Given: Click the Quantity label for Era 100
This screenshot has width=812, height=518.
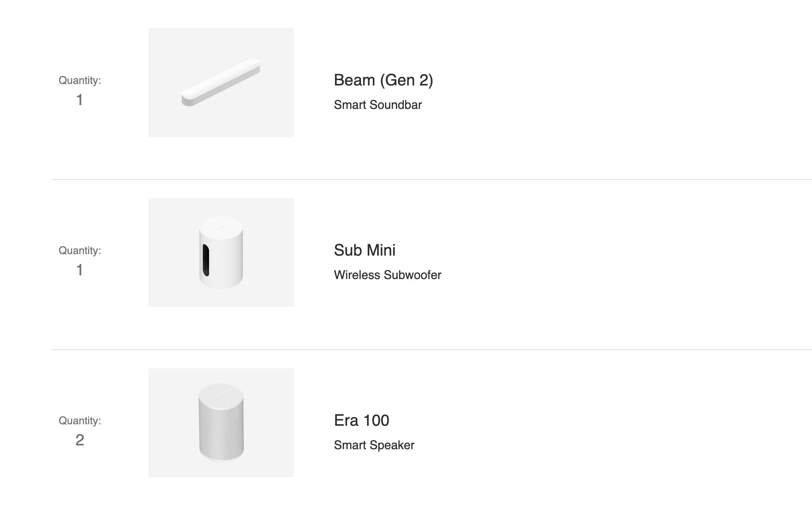Looking at the screenshot, I should pyautogui.click(x=80, y=420).
